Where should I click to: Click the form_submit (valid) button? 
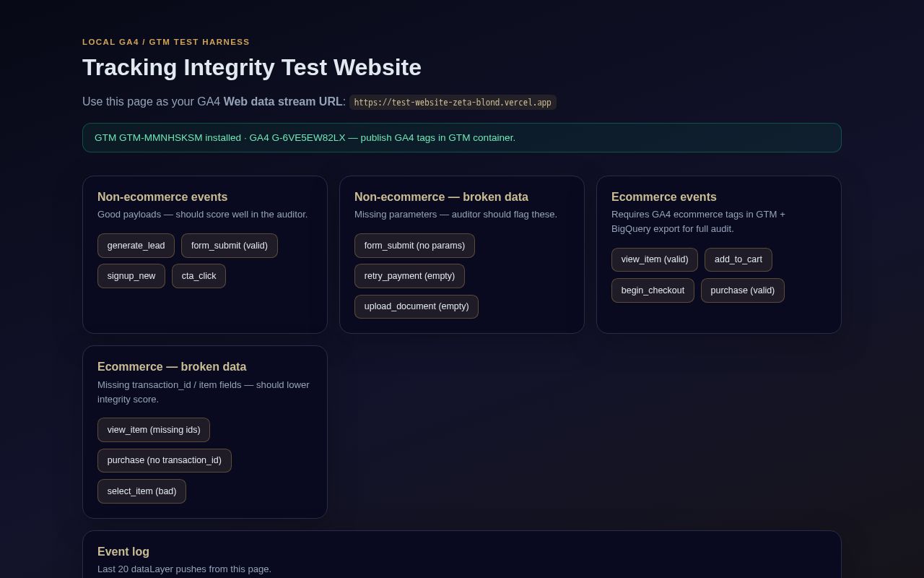tap(230, 246)
